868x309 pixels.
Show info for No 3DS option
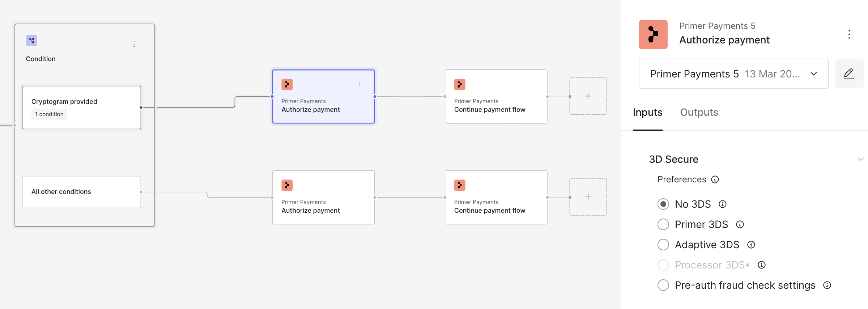723,204
